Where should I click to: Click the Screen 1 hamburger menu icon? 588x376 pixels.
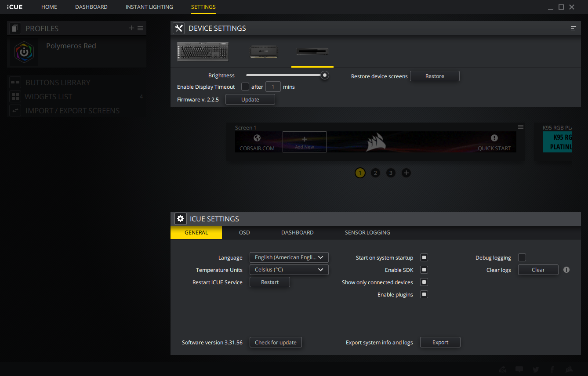tap(521, 127)
